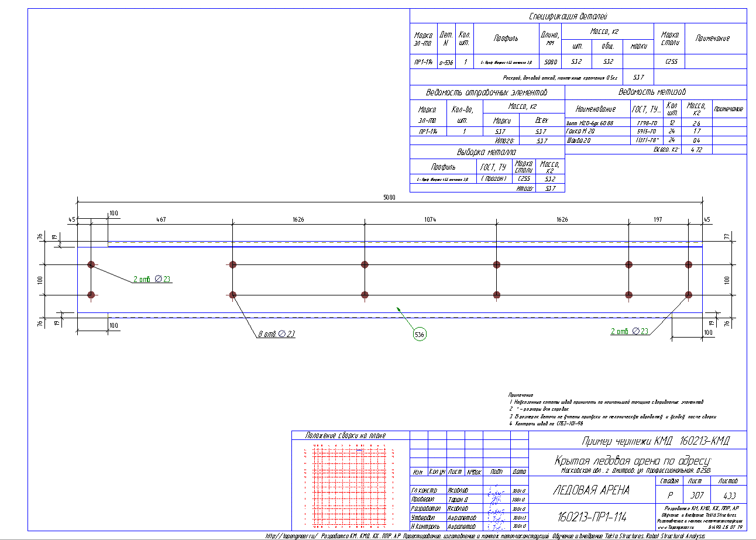Screen dimensions: 756x540
Task: Click the circled 536 part balloon
Action: point(419,334)
